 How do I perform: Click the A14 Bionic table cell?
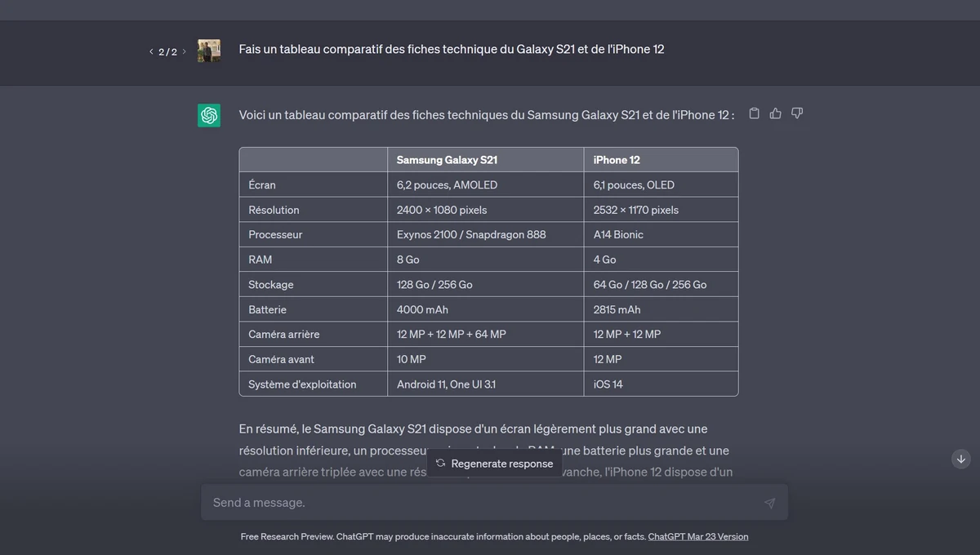(x=618, y=234)
